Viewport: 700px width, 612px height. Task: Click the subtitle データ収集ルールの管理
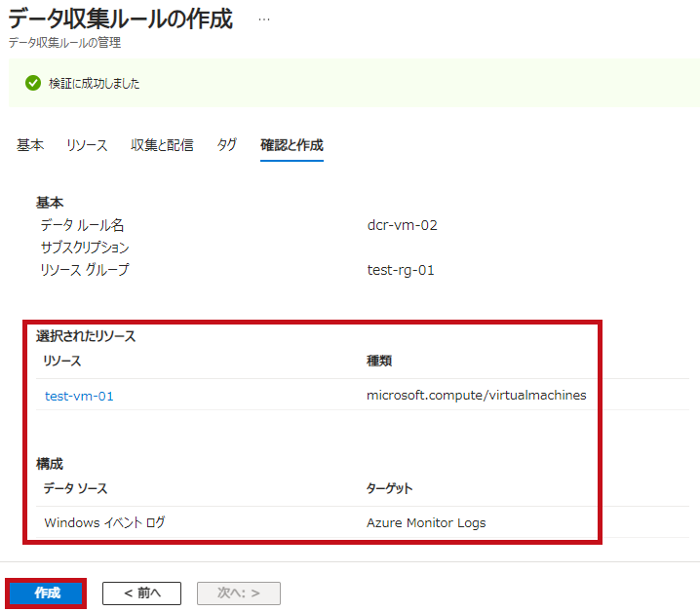coord(64,43)
